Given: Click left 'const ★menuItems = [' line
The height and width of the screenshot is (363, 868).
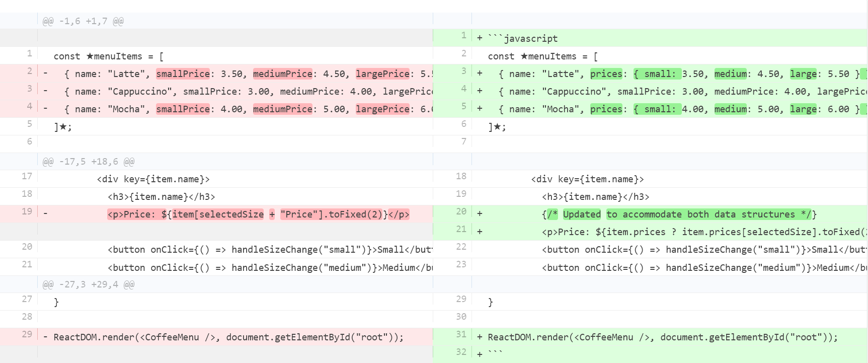Looking at the screenshot, I should coord(109,56).
